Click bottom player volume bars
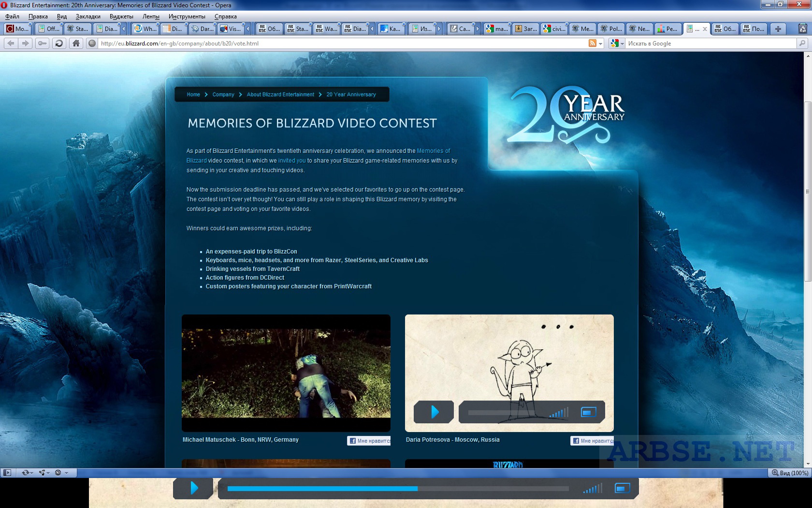This screenshot has height=508, width=812. coord(593,489)
